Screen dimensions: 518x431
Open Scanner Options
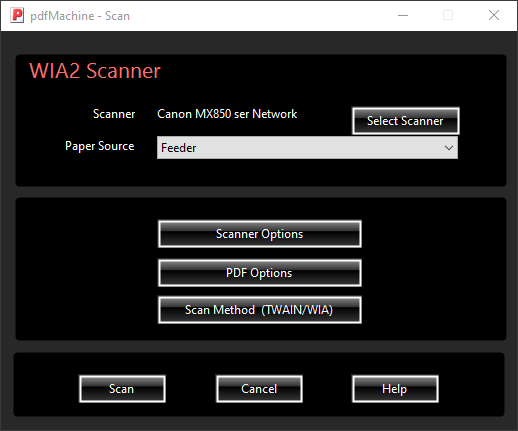(x=260, y=234)
